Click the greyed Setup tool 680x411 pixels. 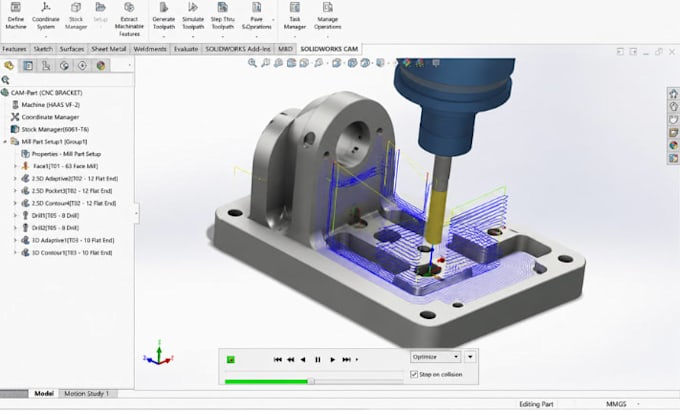[x=100, y=12]
